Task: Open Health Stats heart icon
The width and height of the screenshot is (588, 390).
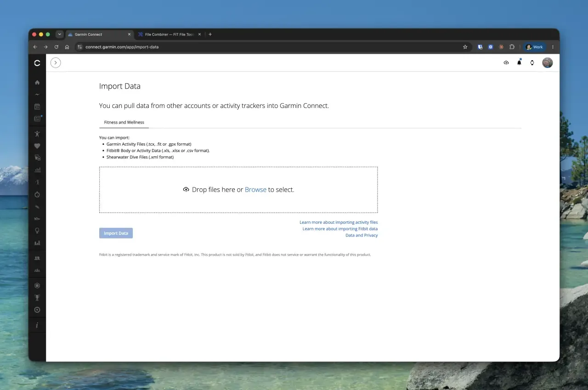Action: coord(37,146)
